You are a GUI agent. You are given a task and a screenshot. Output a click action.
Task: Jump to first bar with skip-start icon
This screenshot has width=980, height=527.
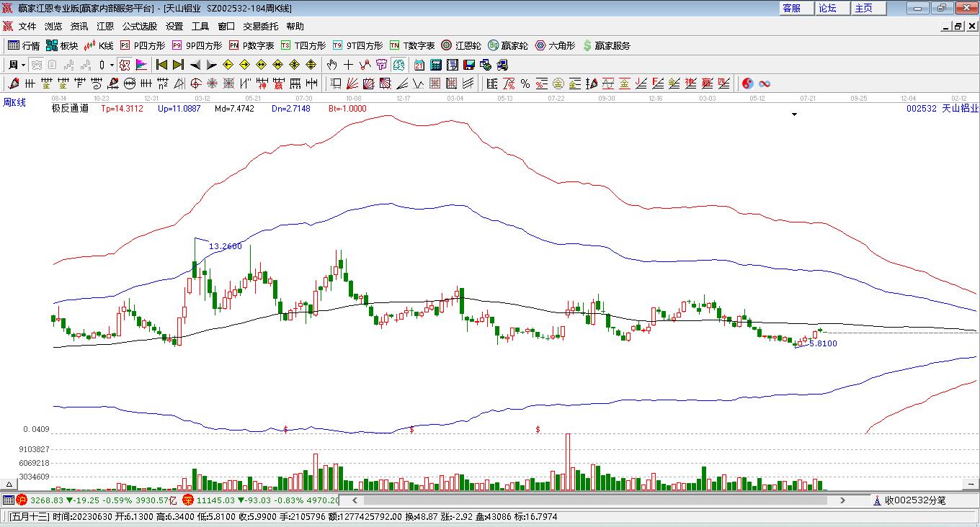click(x=161, y=65)
